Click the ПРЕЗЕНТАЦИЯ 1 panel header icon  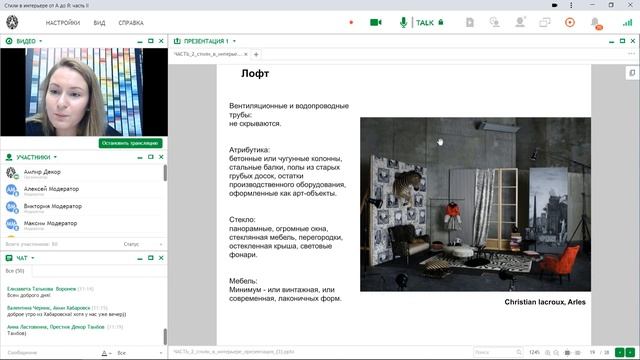tap(177, 41)
